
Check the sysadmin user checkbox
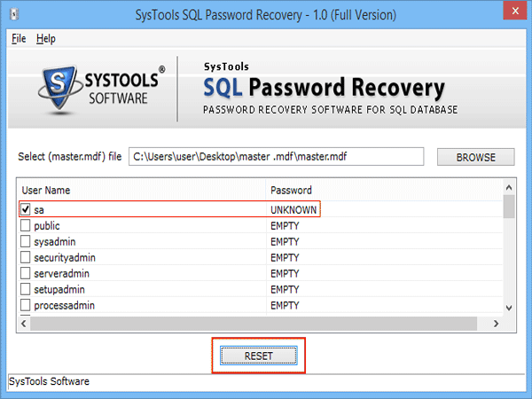26,241
